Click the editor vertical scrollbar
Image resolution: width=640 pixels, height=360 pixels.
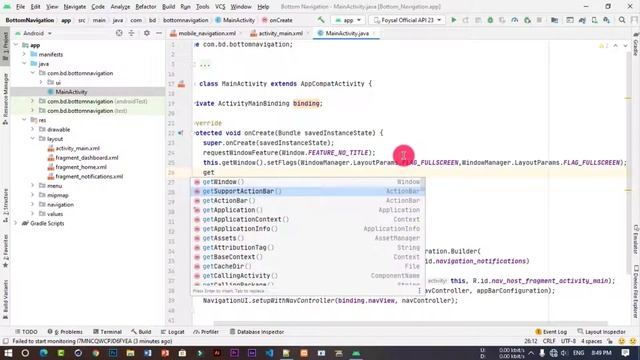pyautogui.click(x=628, y=163)
